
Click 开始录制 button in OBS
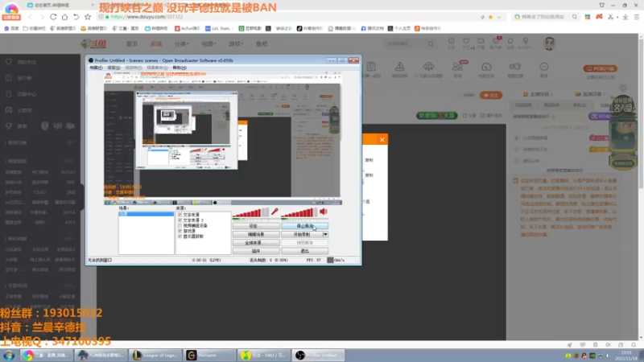point(302,234)
